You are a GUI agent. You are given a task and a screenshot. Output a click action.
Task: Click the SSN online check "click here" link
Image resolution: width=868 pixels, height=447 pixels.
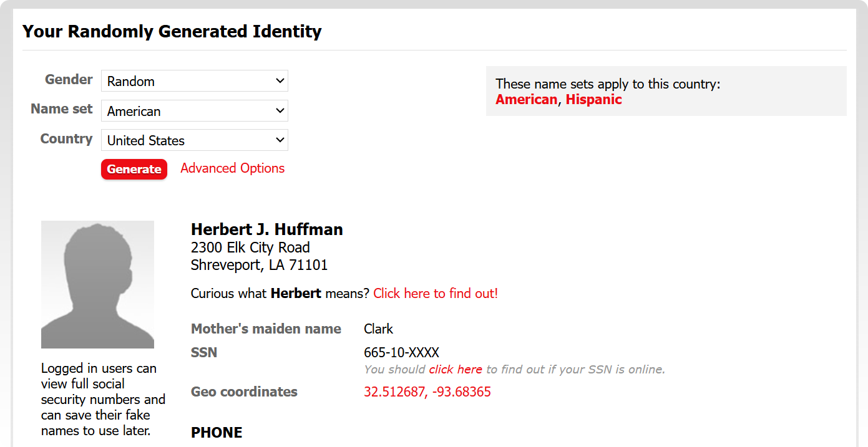pos(455,370)
